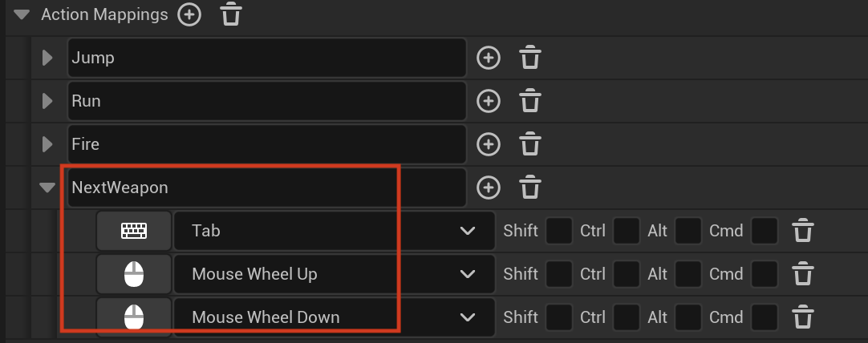Add a key binding to Fire action

click(x=489, y=144)
